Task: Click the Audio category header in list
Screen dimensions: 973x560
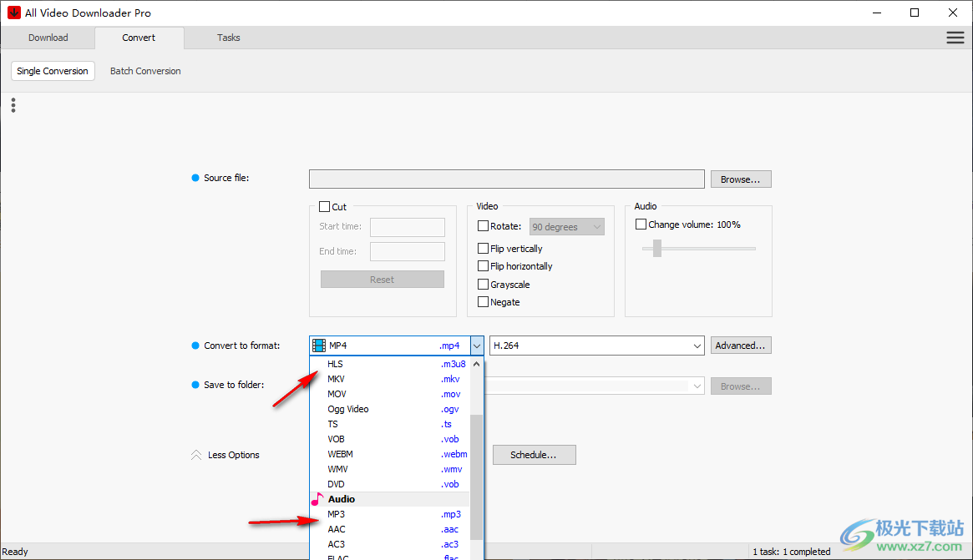Action: tap(390, 499)
